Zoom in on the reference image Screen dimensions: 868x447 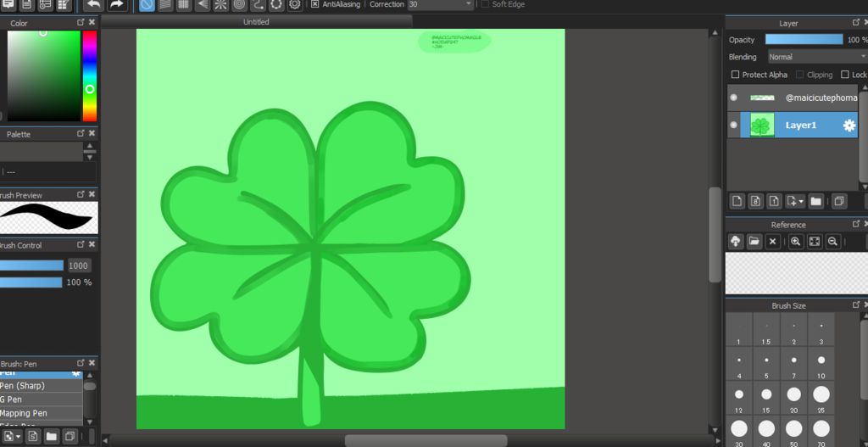pyautogui.click(x=796, y=242)
